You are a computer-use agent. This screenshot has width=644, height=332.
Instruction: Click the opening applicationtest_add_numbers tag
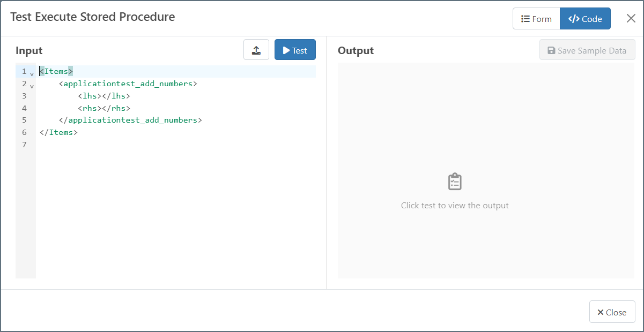[128, 84]
